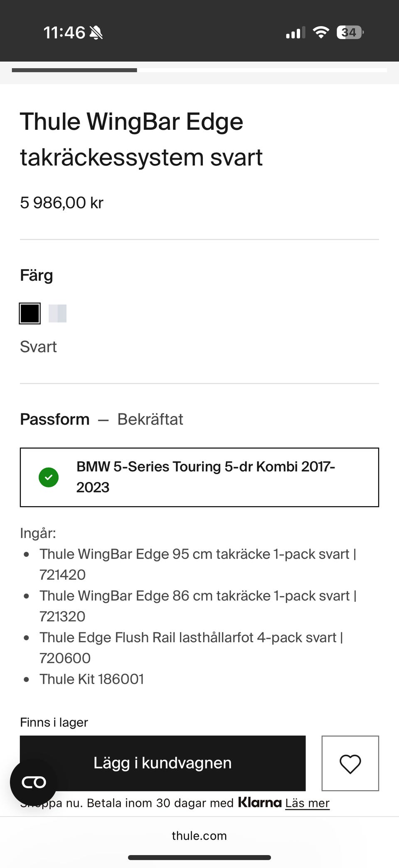Choose the silver color swatch
This screenshot has width=399, height=868.
[57, 314]
